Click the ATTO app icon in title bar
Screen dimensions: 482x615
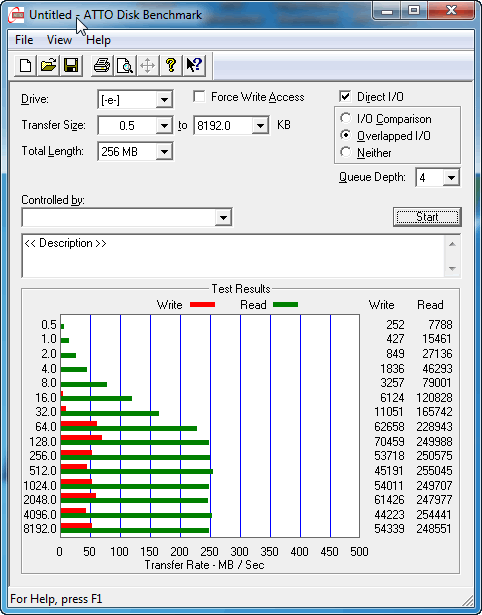click(16, 15)
